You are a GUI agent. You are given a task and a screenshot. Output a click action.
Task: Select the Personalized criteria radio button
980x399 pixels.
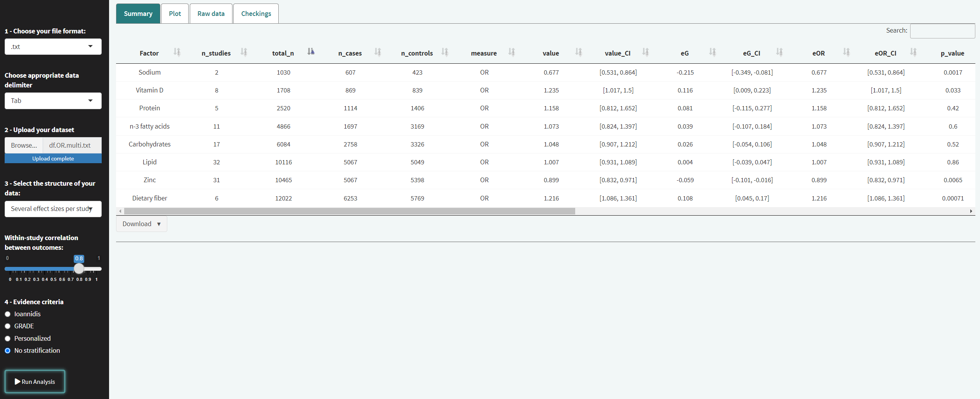point(8,339)
